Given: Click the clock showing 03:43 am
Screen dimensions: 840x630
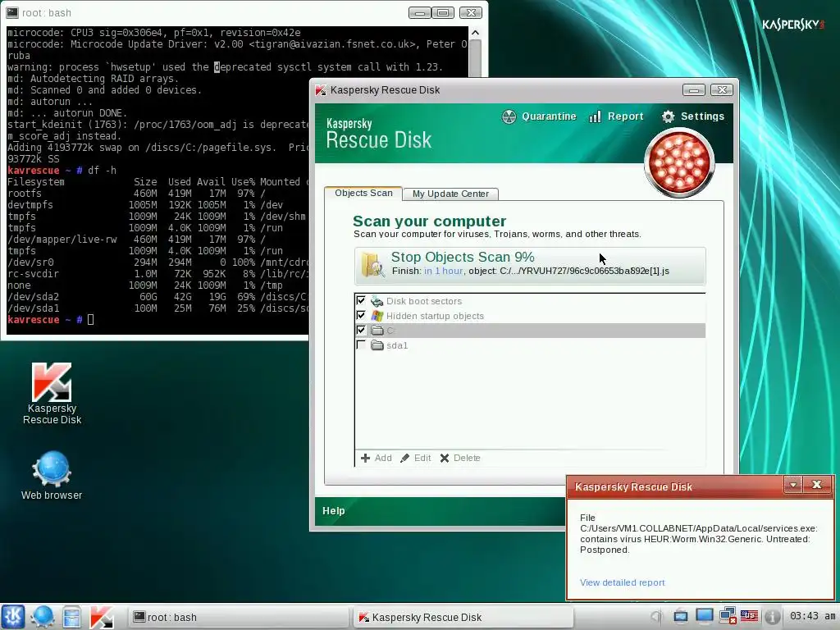Looking at the screenshot, I should 812,616.
